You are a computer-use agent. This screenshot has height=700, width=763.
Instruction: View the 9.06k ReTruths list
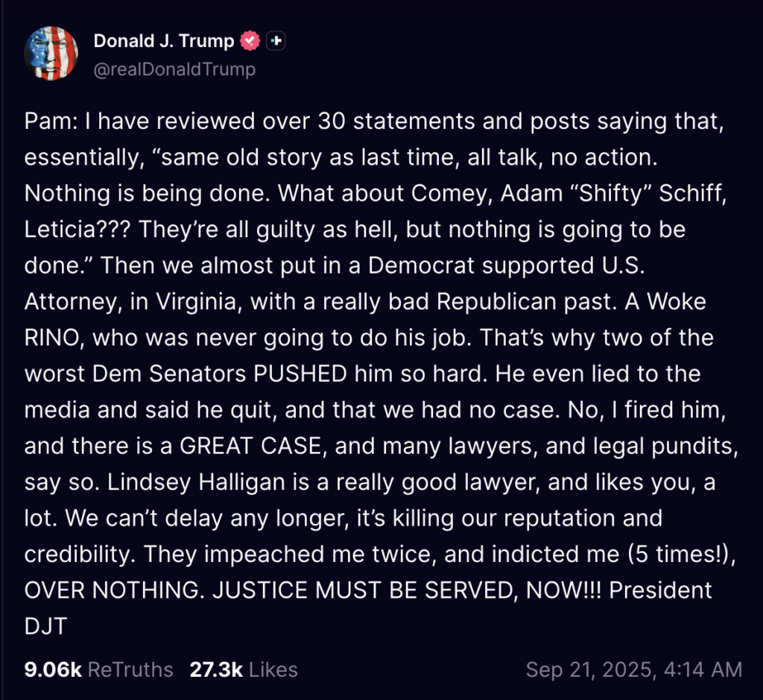pyautogui.click(x=99, y=669)
